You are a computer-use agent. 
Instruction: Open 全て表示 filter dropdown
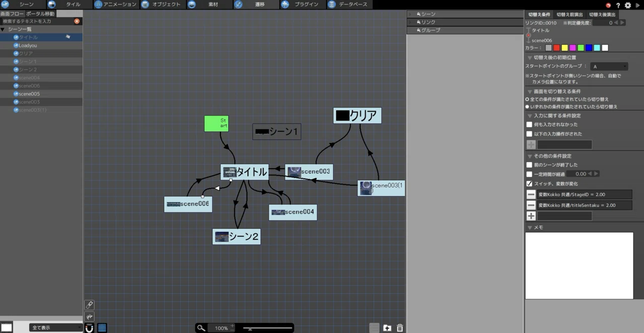pyautogui.click(x=56, y=327)
